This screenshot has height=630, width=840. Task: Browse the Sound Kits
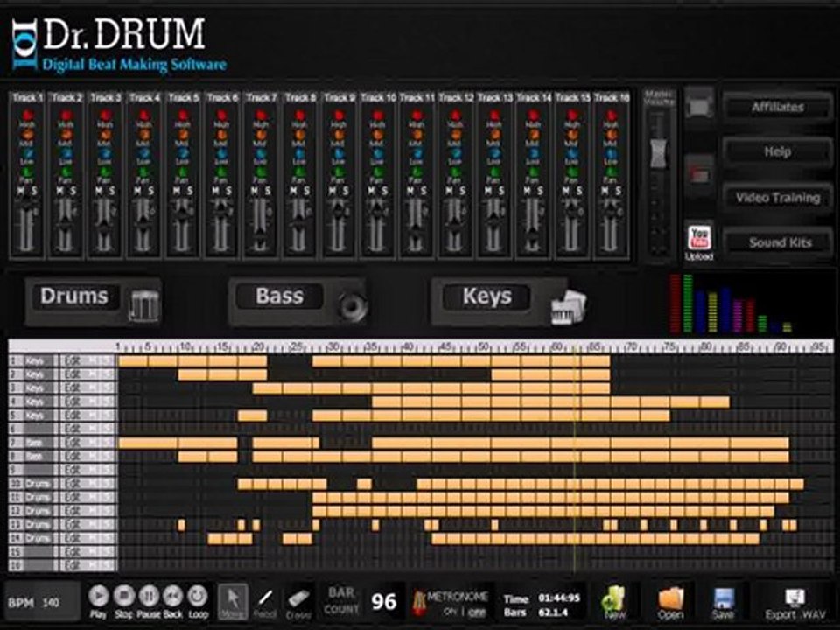tap(780, 242)
